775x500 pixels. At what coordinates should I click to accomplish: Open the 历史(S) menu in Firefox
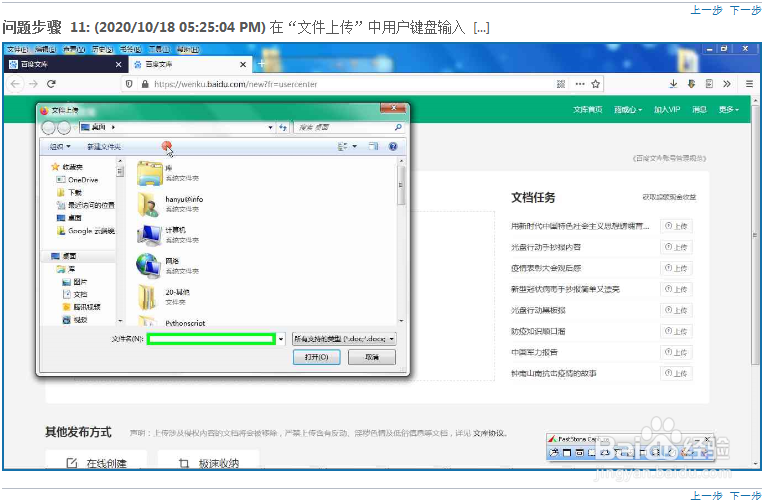pyautogui.click(x=102, y=49)
